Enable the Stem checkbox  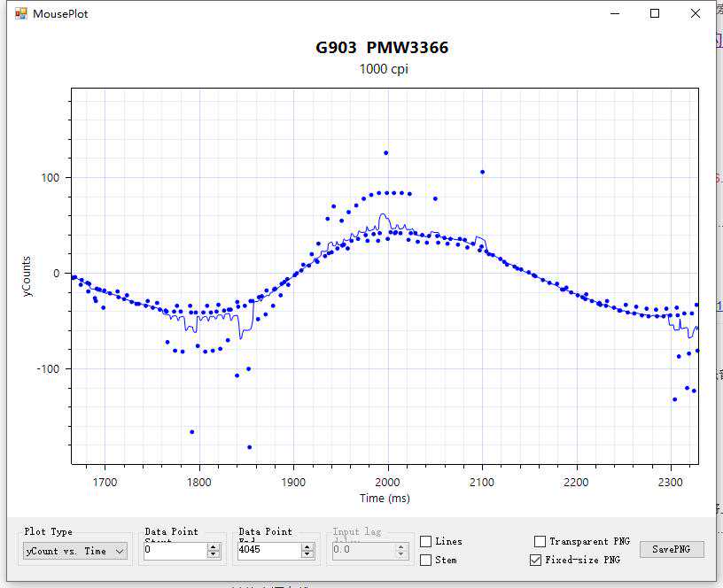tap(426, 560)
